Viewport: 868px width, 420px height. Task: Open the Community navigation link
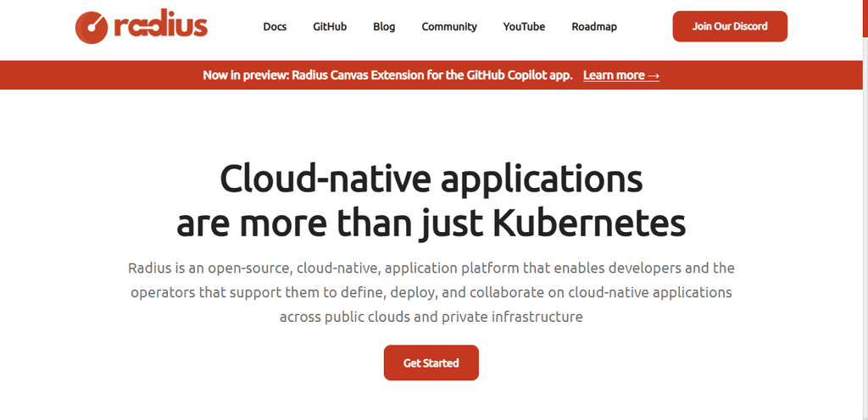pos(449,26)
